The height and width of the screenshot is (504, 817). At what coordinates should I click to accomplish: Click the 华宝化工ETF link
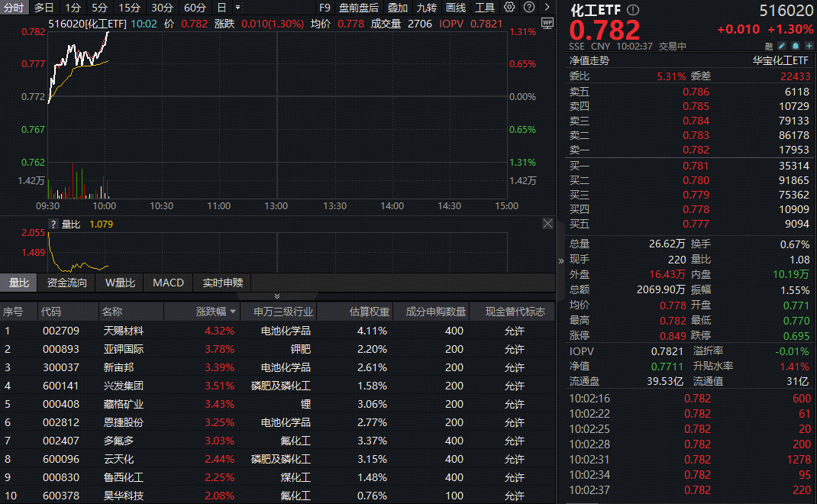point(780,59)
